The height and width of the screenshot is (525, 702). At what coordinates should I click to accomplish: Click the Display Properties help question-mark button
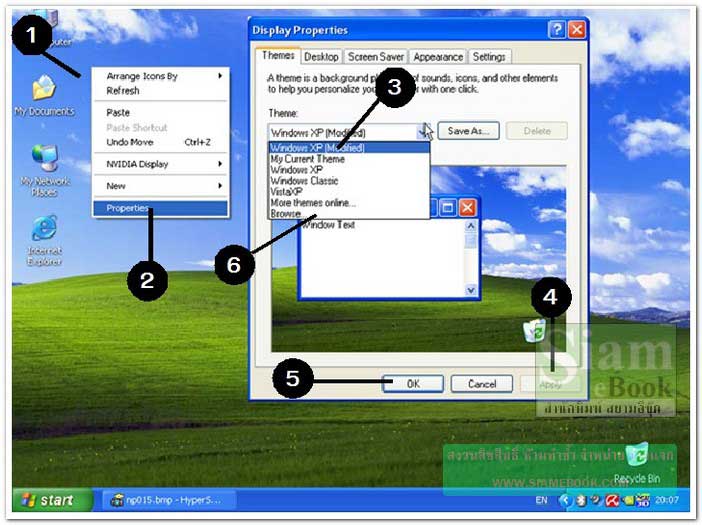point(556,30)
